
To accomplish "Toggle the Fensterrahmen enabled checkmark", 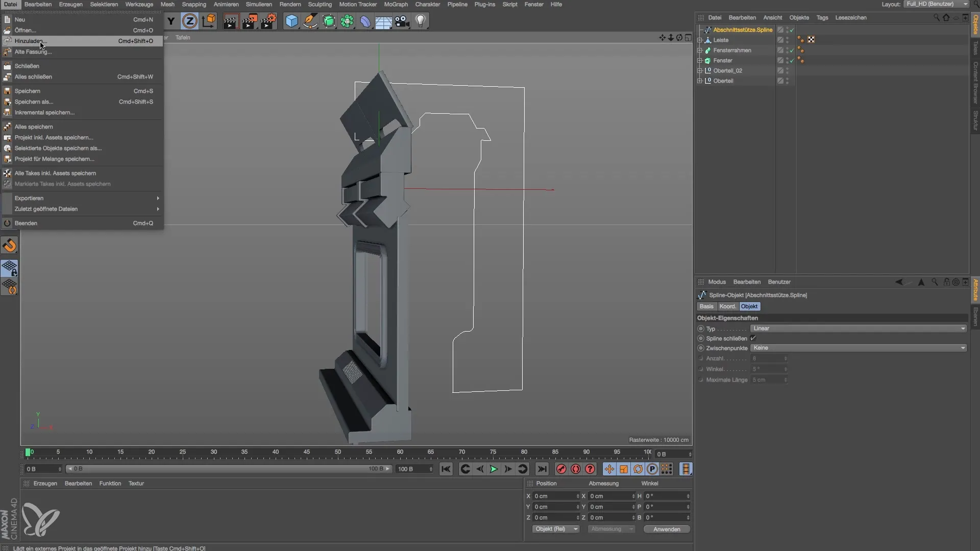I will point(792,51).
